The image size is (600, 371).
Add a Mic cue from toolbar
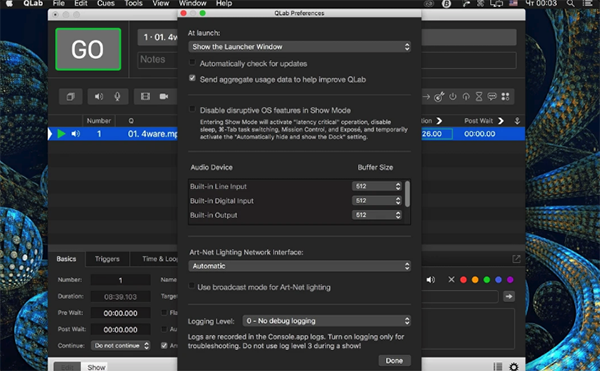[117, 97]
